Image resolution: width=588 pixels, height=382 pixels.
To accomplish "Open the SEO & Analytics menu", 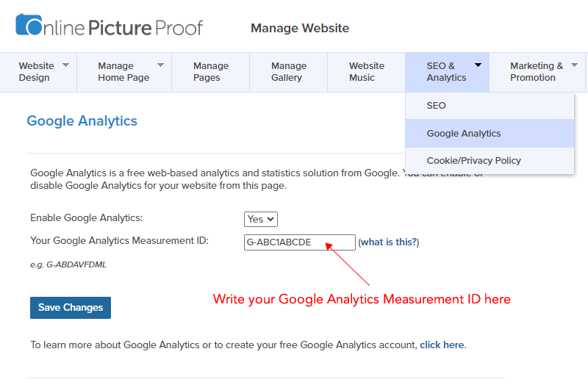I will point(447,72).
